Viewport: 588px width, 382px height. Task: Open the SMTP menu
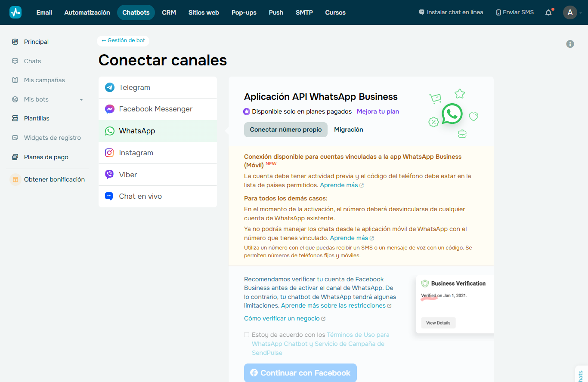304,12
